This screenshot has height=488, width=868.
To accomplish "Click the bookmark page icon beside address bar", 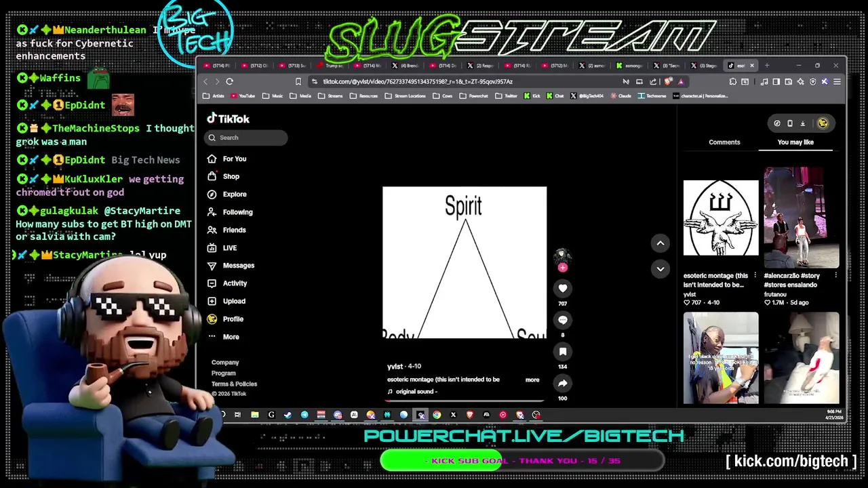I will [x=298, y=81].
